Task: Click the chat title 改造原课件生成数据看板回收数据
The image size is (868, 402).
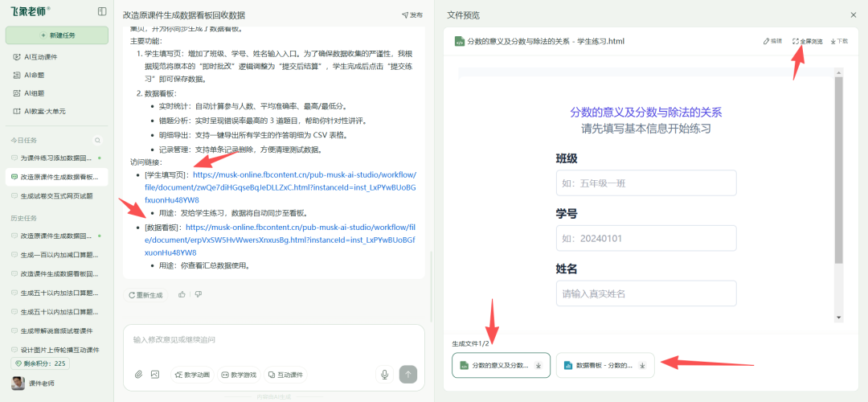Action: (184, 15)
